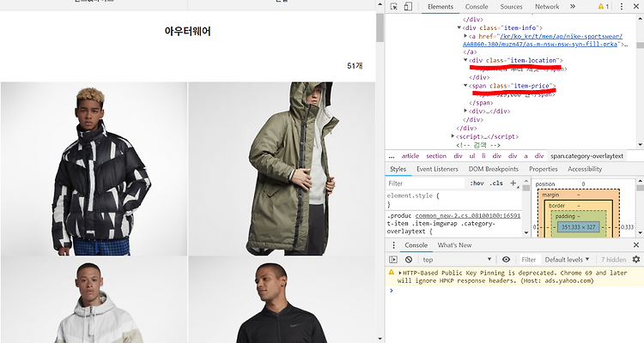Open the Elements panel tab
This screenshot has height=343, width=644.
(440, 7)
